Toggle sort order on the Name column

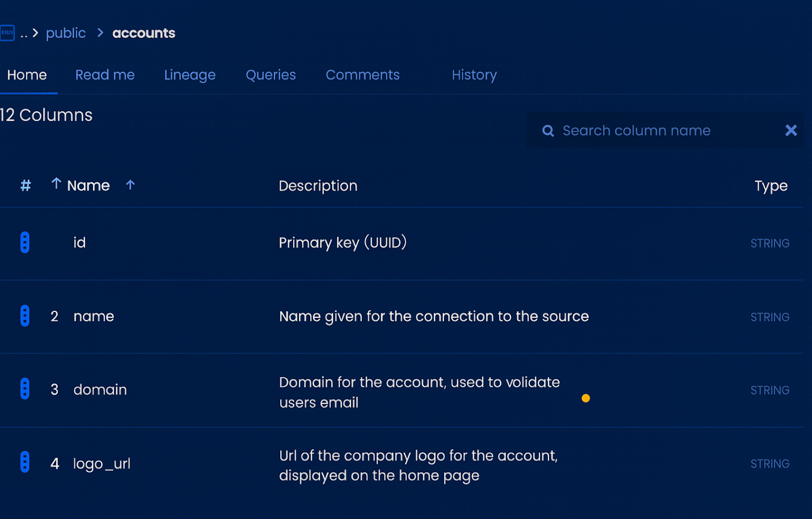click(88, 185)
